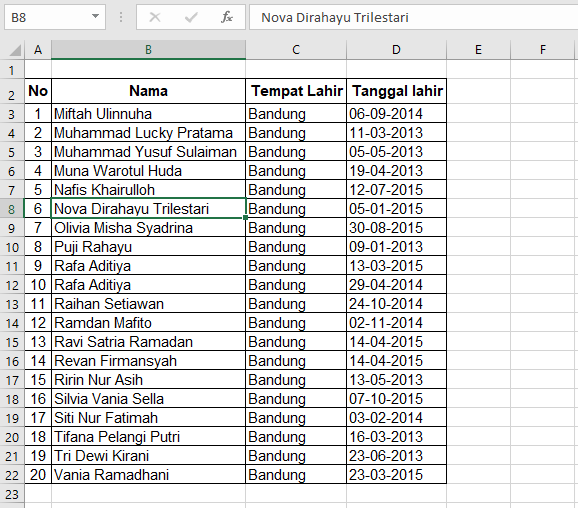Click number 20 in the No column
This screenshot has width=578, height=508.
(38, 474)
